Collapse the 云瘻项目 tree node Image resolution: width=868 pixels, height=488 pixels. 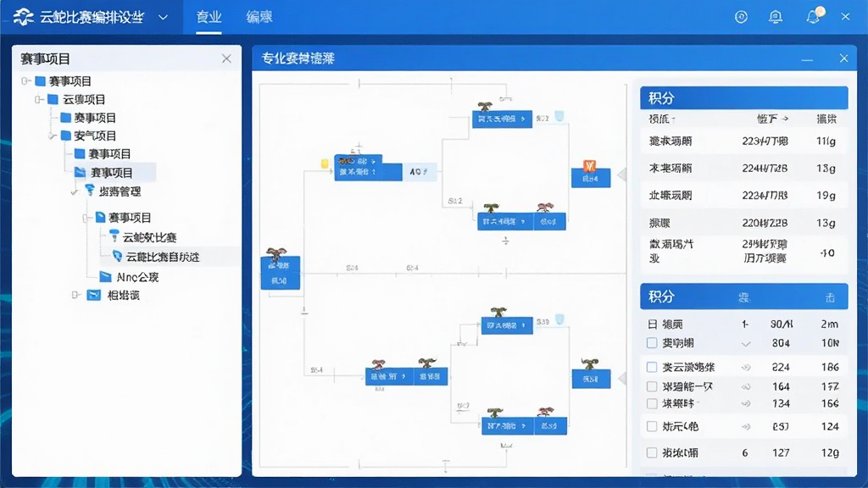39,100
